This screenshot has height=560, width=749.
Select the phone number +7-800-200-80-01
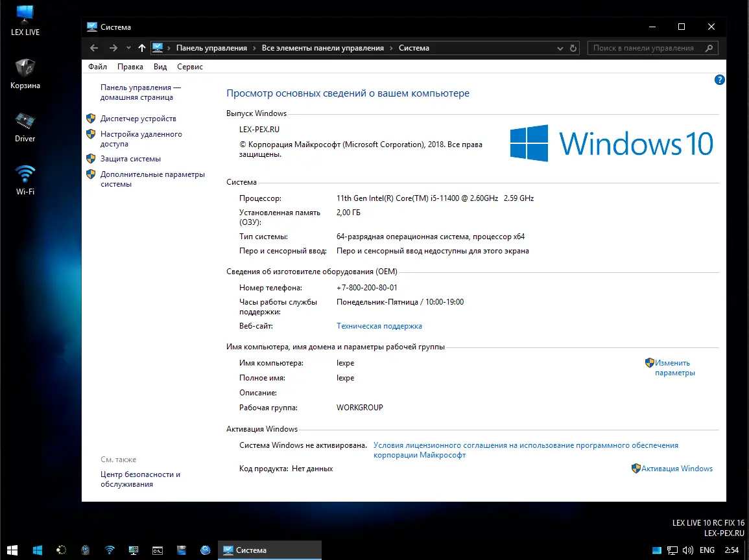click(366, 287)
